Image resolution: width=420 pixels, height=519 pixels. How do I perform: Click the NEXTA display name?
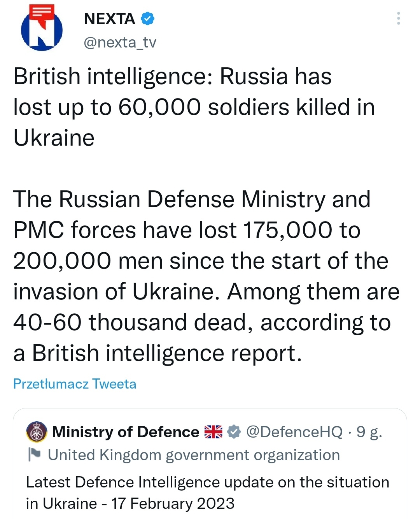(109, 19)
